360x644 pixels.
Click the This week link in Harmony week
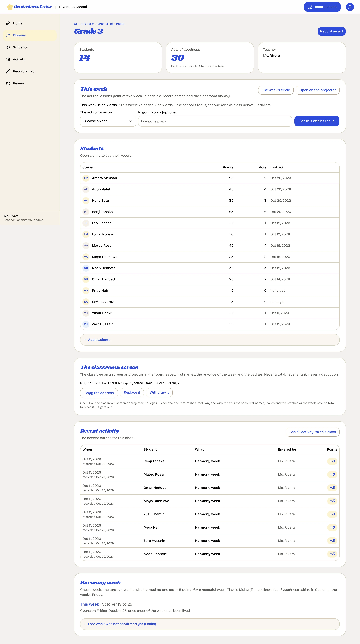[89, 604]
